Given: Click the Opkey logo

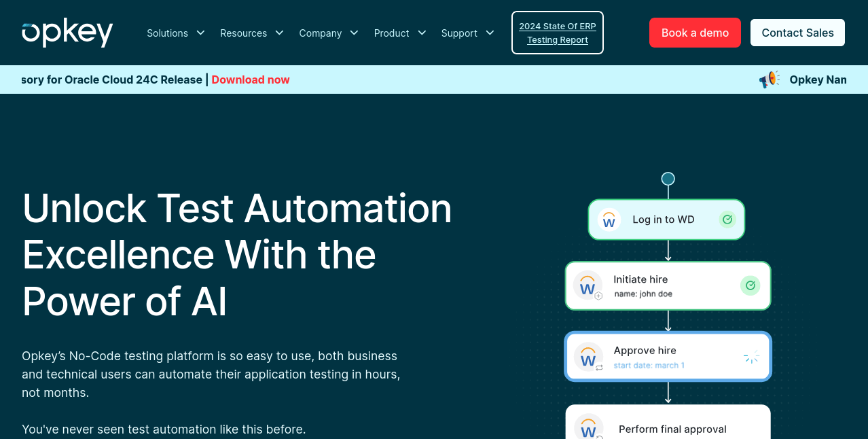Looking at the screenshot, I should coord(67,33).
